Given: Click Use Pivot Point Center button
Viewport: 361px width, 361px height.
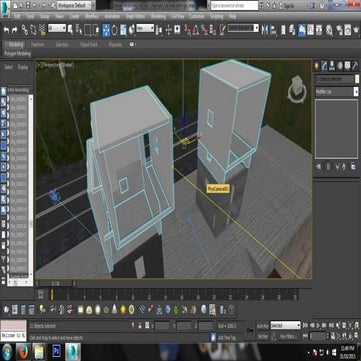Looking at the screenshot, I should coord(160,30).
